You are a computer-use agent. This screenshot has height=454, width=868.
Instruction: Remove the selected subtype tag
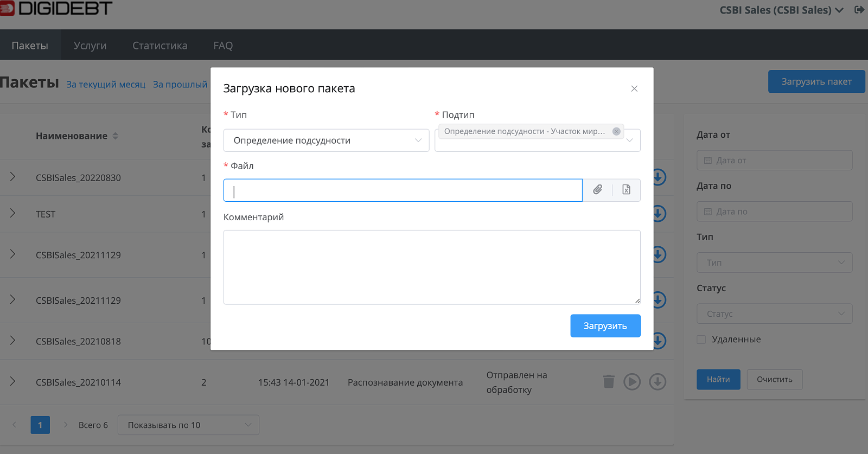pyautogui.click(x=616, y=131)
